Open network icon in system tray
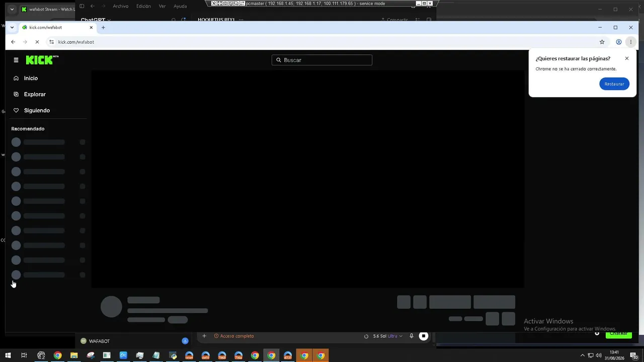This screenshot has width=644, height=362. coord(591,355)
